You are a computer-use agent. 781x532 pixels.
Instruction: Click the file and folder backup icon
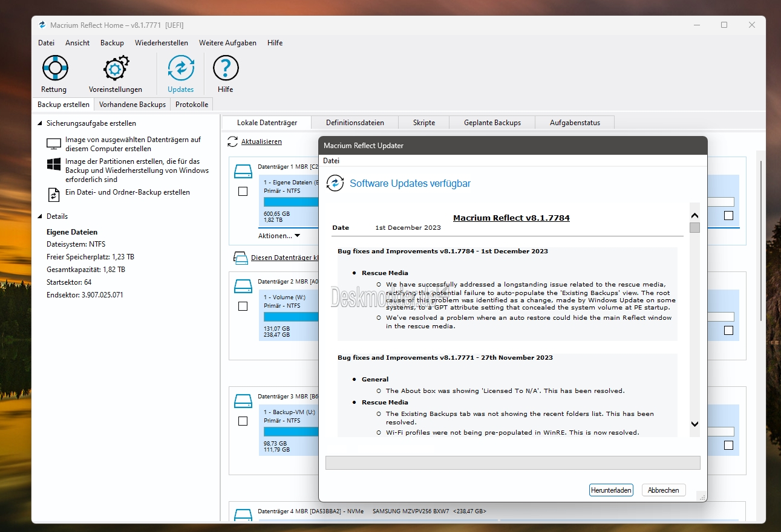[54, 194]
